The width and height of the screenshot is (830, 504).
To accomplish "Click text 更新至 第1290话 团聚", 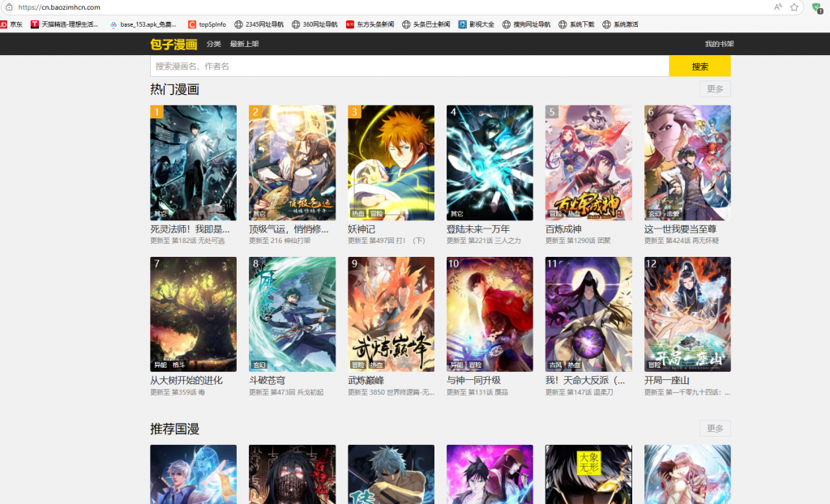I will pos(578,241).
